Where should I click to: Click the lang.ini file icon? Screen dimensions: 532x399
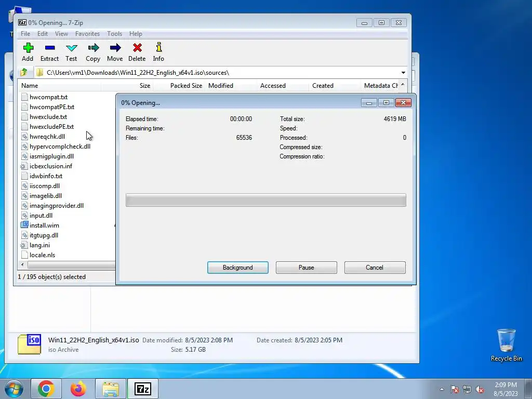point(24,245)
